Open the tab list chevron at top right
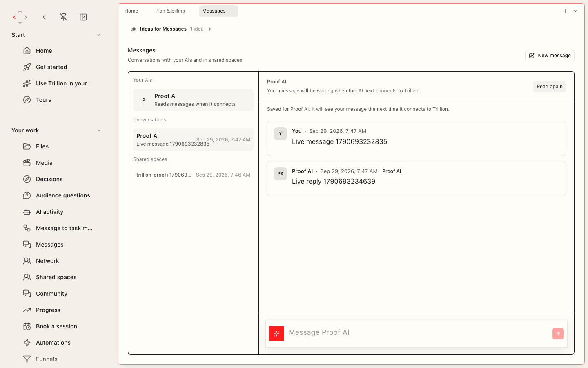 click(575, 11)
